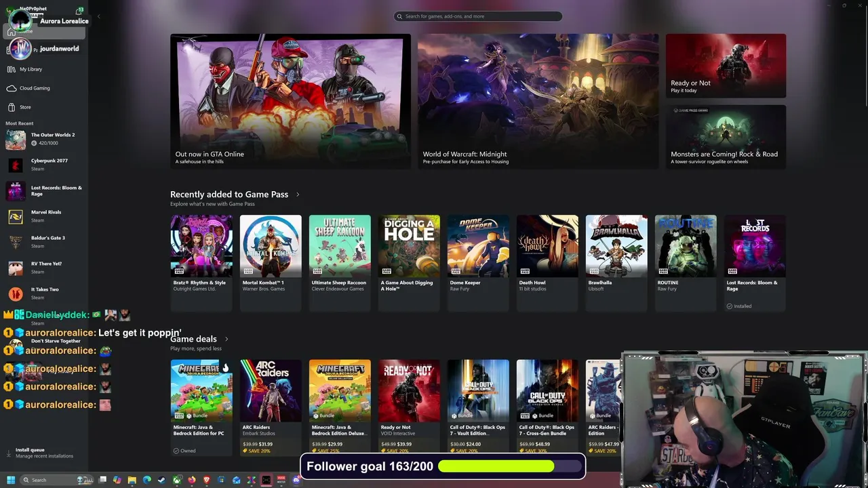Click the Game deals heading
This screenshot has height=488, width=868.
pyautogui.click(x=193, y=339)
